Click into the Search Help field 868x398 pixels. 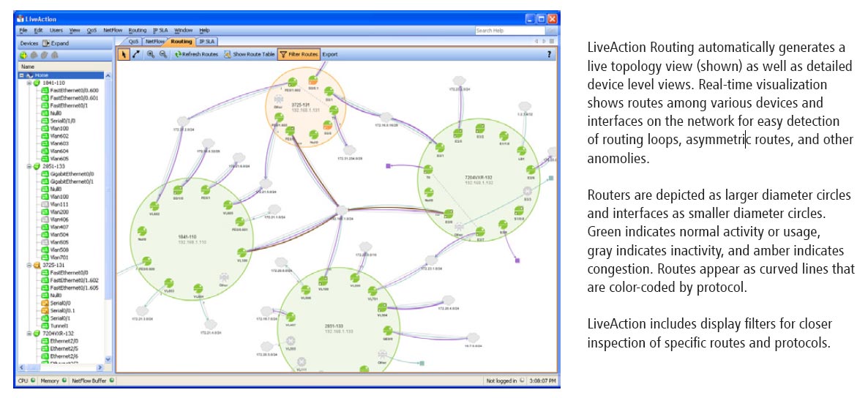coord(509,31)
